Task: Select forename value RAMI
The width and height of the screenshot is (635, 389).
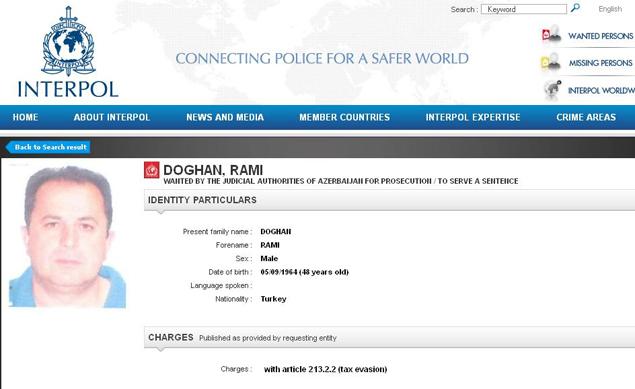Action: 270,245
